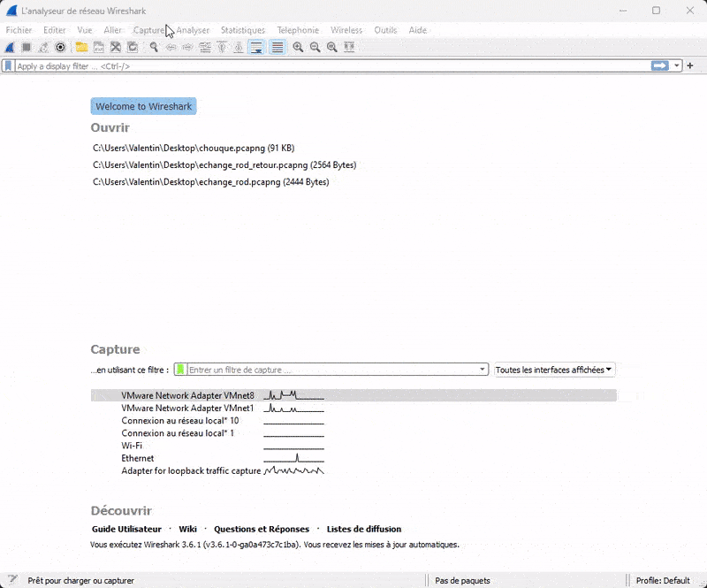Open the Guide Utilisateur link
The height and width of the screenshot is (588, 707).
[126, 529]
